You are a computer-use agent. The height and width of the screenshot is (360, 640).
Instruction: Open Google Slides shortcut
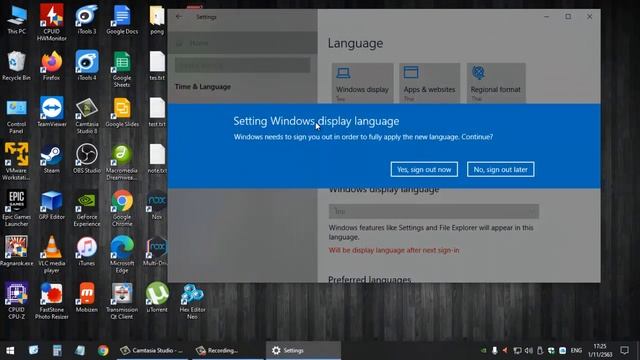pyautogui.click(x=122, y=112)
